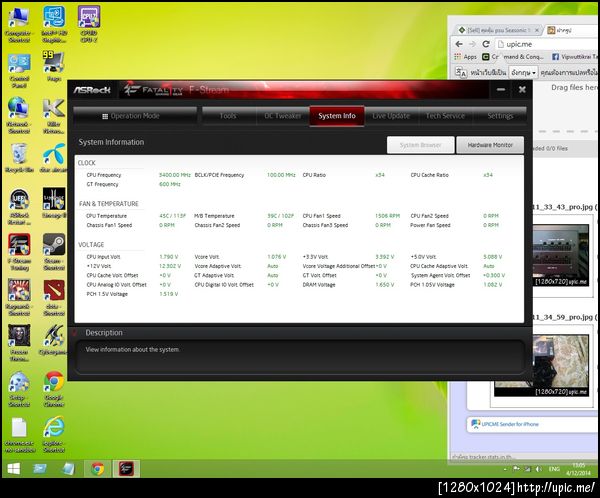Image resolution: width=600 pixels, height=498 pixels.
Task: Click the System Browser button
Action: (421, 145)
